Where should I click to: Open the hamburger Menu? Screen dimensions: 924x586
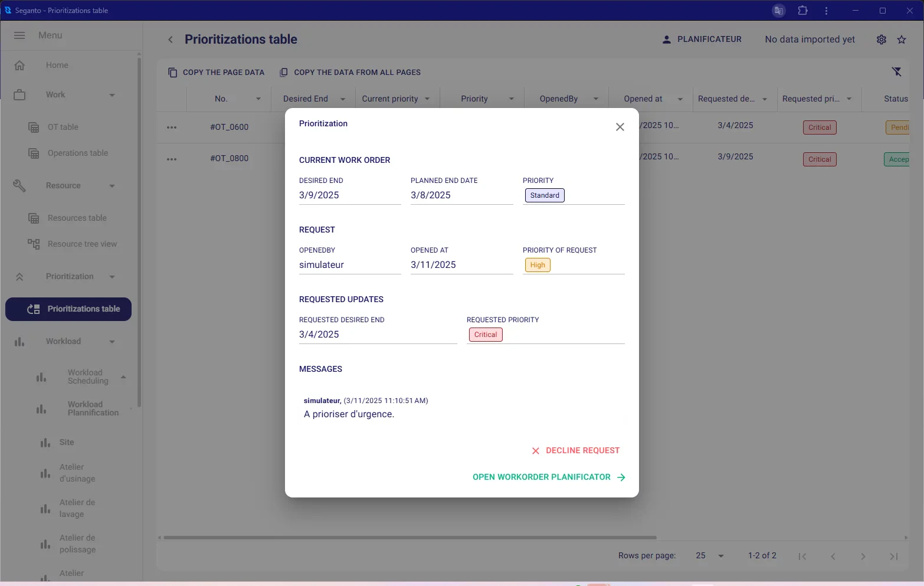(x=19, y=35)
